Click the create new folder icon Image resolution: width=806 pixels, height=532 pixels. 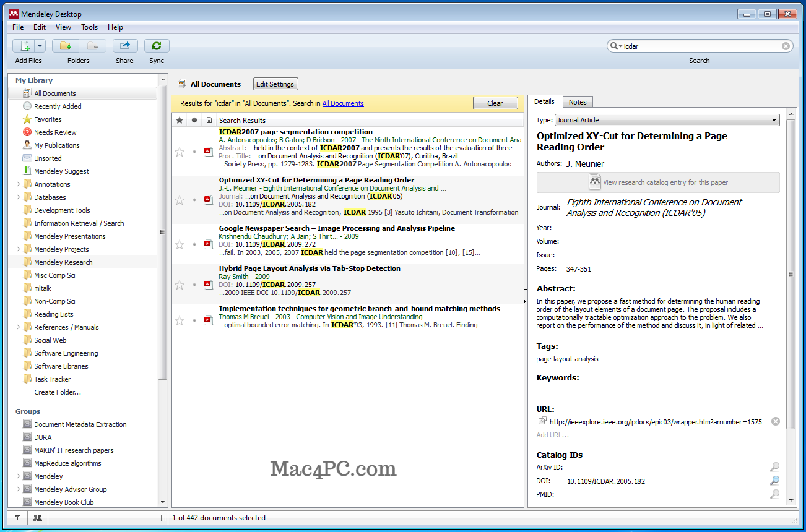tap(66, 46)
